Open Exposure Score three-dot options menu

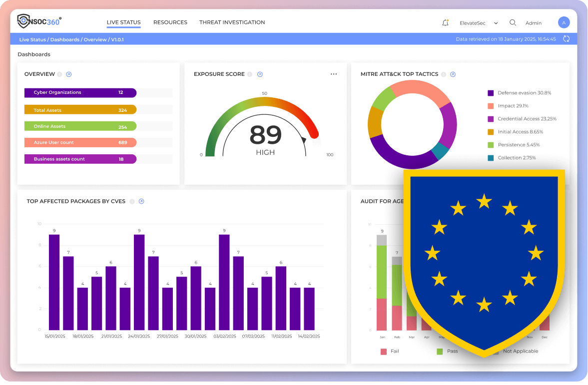[x=334, y=74]
